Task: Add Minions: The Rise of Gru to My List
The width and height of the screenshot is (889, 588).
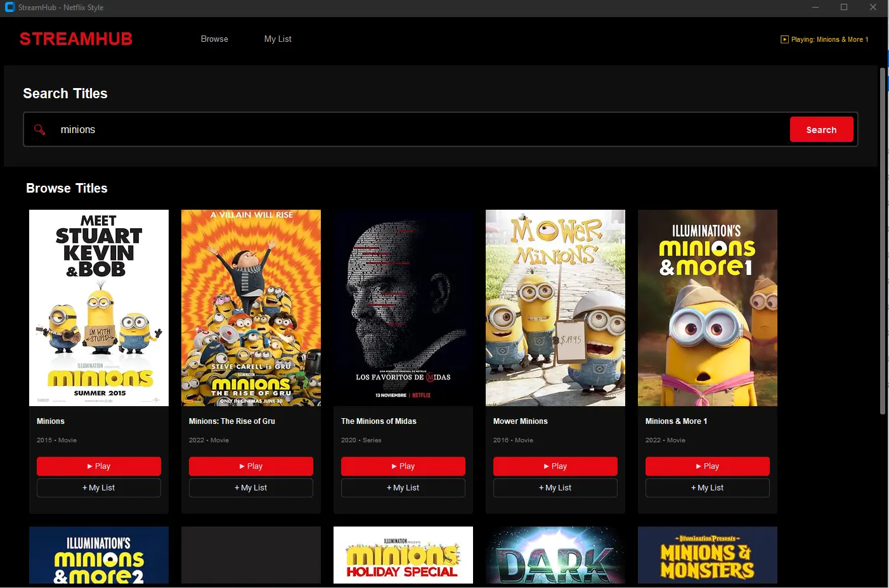Action: pos(251,488)
